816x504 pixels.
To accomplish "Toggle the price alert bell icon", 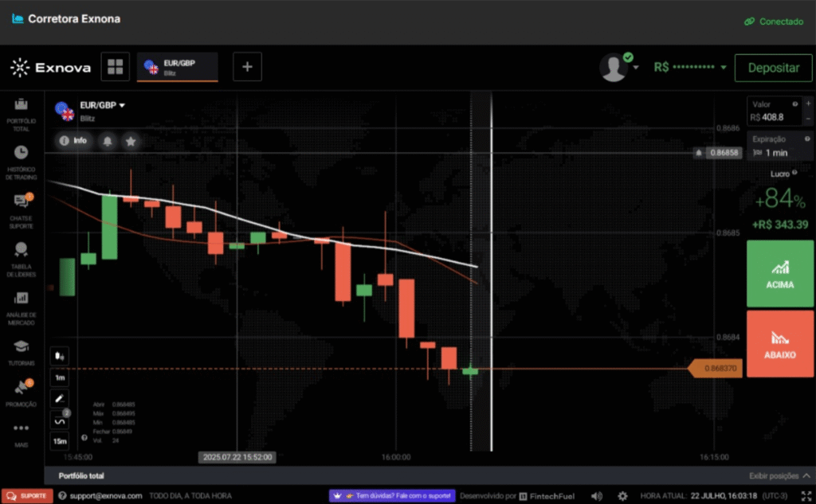I will tap(108, 141).
